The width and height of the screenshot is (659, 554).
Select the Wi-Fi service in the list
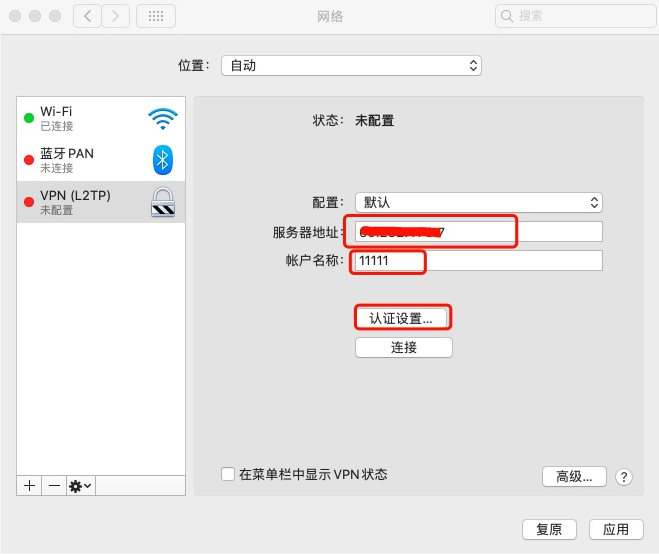101,118
